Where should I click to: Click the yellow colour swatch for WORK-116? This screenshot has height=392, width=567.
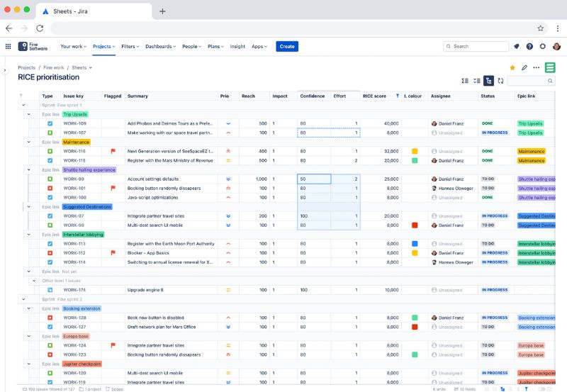(415, 151)
